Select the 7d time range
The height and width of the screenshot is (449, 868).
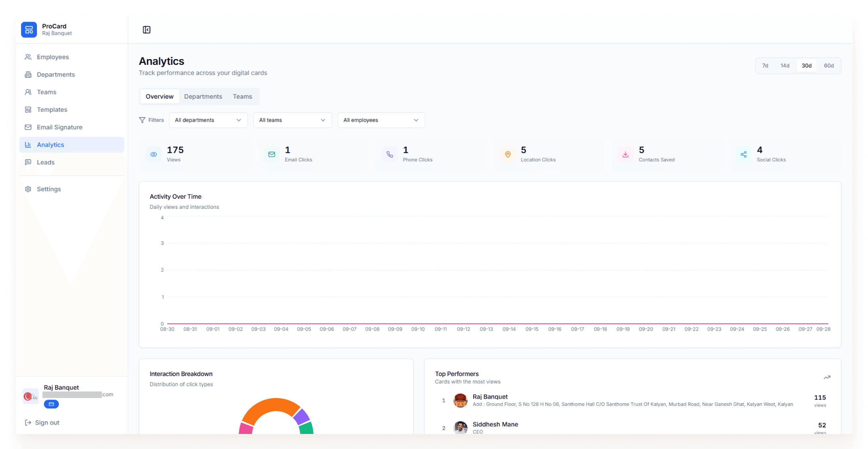coord(765,66)
